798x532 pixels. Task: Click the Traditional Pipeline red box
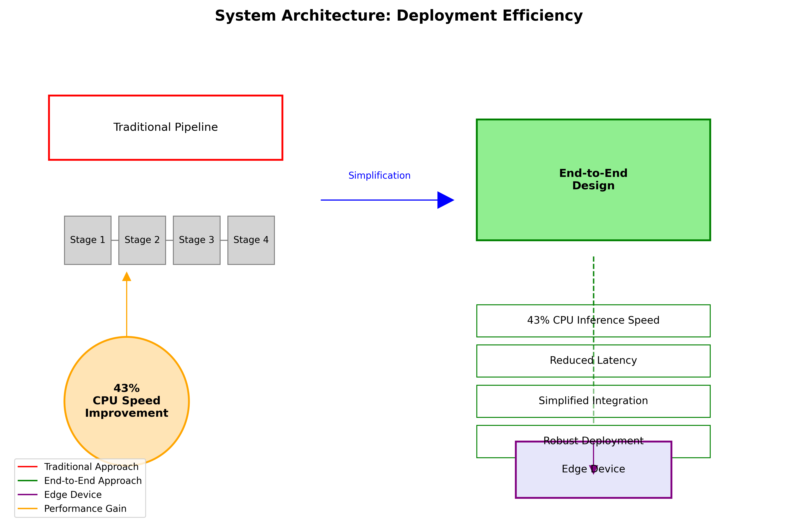click(x=166, y=128)
